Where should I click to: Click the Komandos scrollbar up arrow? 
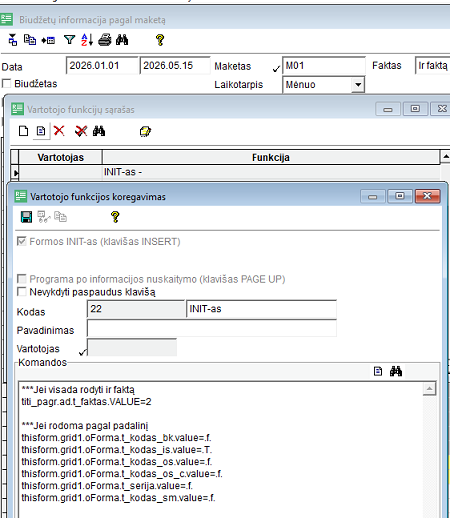[429, 389]
